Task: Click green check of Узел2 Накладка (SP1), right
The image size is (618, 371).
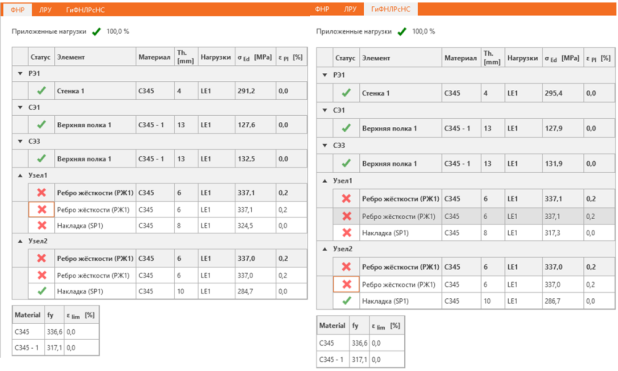Action: tap(346, 301)
